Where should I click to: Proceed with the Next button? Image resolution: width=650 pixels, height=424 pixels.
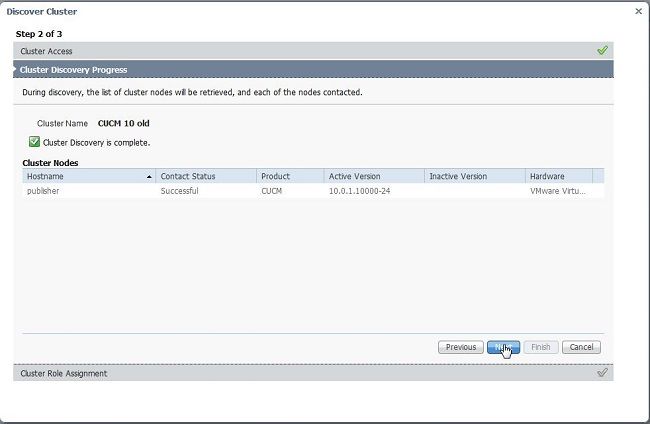pos(503,347)
